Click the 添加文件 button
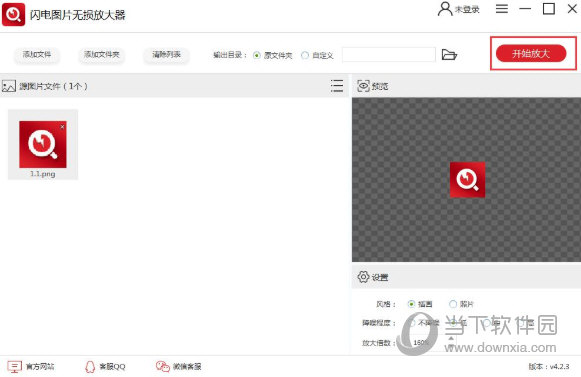581x377 pixels. click(x=37, y=54)
